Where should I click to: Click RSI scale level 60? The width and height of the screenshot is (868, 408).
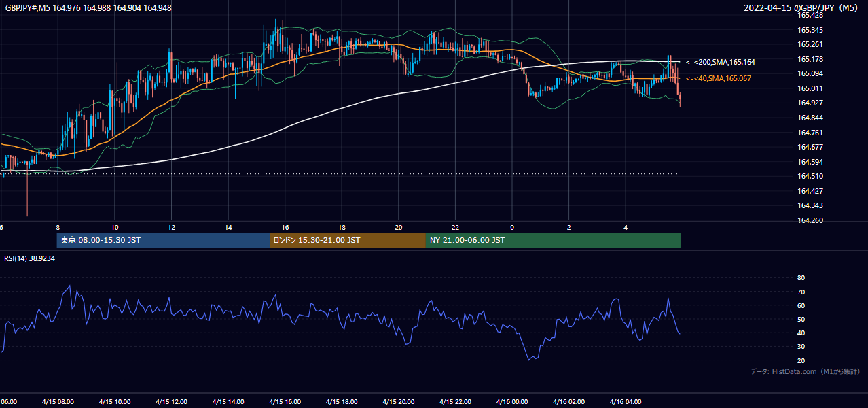click(x=801, y=305)
